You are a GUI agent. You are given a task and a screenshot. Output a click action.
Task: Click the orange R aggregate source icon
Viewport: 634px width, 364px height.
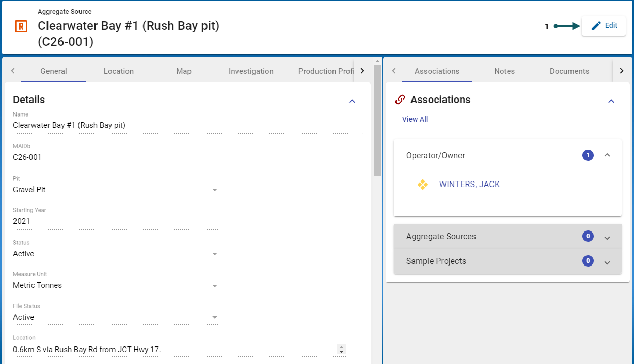21,26
